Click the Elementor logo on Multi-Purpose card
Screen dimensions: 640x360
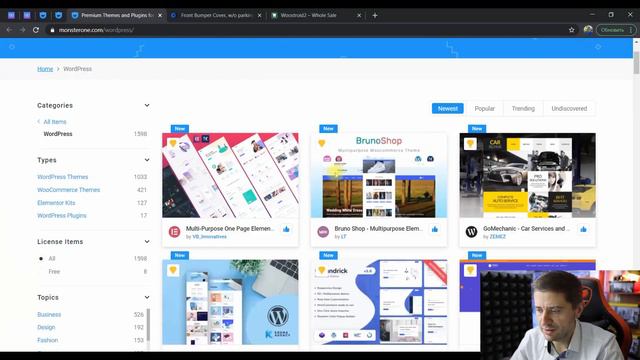coord(174,232)
